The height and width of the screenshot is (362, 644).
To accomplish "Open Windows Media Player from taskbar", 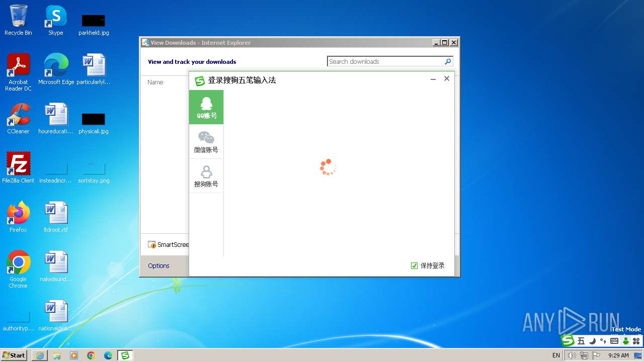I will click(74, 355).
